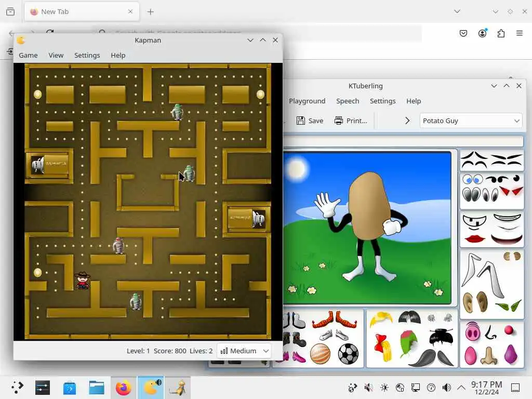Pick the orange jester shoes piece
This screenshot has width=532, height=399.
(334, 320)
